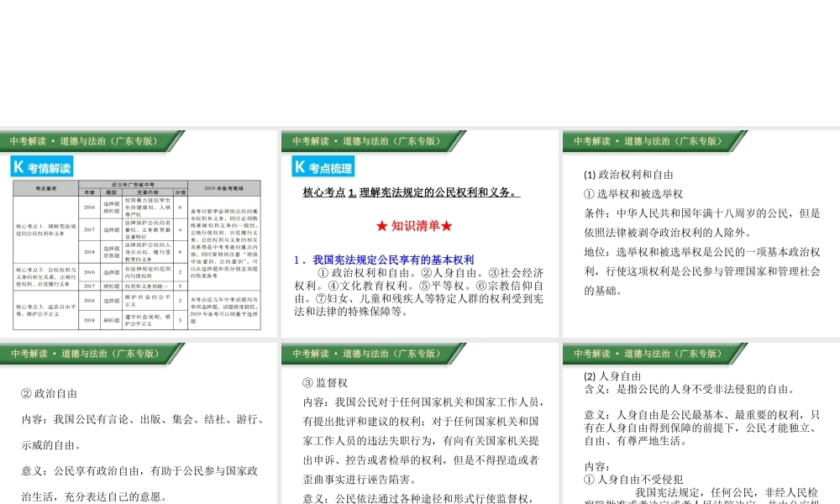This screenshot has height=504, width=840.
Task: Click the blue K 考点梳理 badge
Action: click(x=323, y=166)
